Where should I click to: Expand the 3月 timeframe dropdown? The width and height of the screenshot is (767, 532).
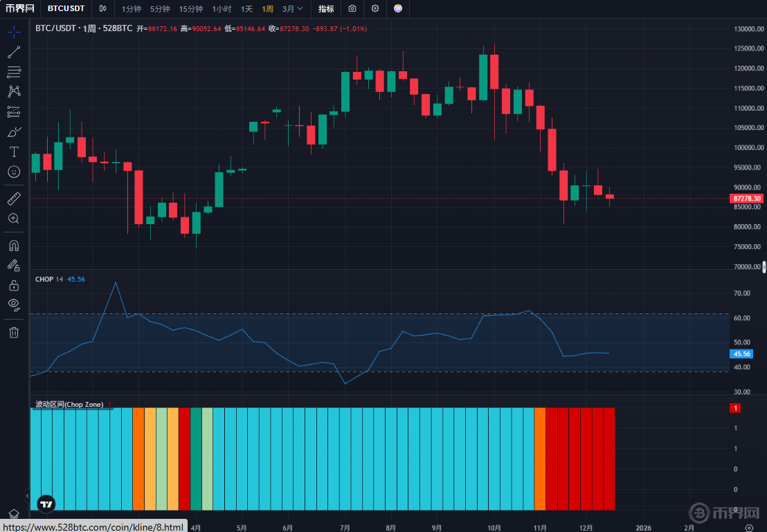292,9
